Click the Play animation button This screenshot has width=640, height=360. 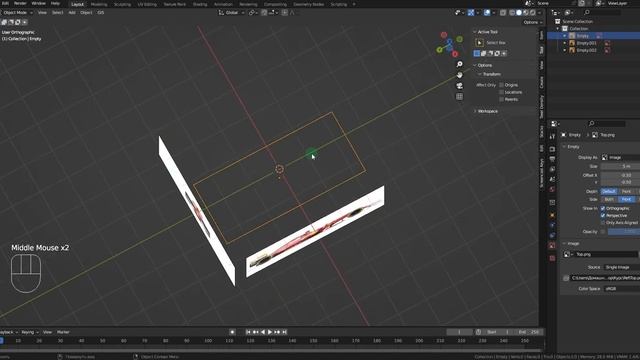click(x=270, y=332)
